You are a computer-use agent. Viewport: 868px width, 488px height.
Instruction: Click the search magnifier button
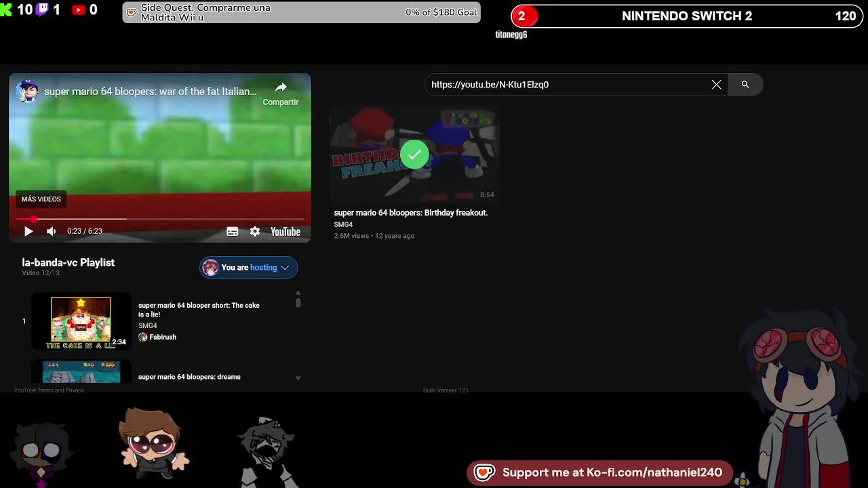(745, 85)
